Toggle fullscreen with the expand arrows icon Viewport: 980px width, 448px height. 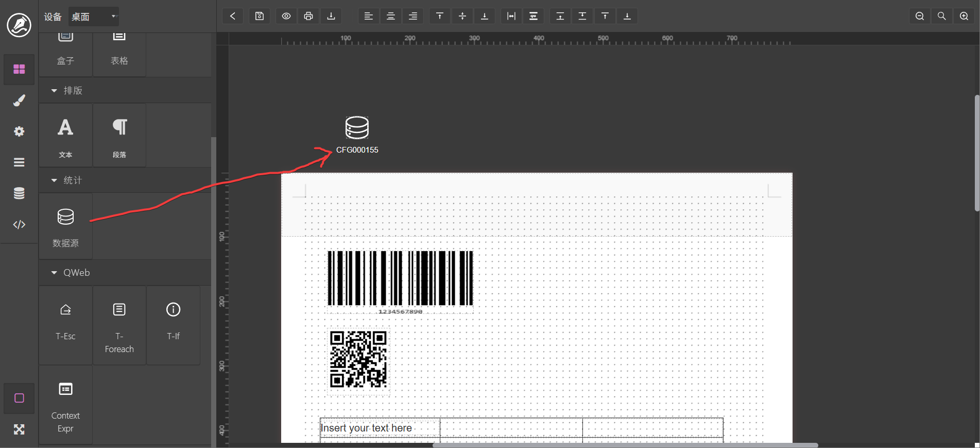19,429
